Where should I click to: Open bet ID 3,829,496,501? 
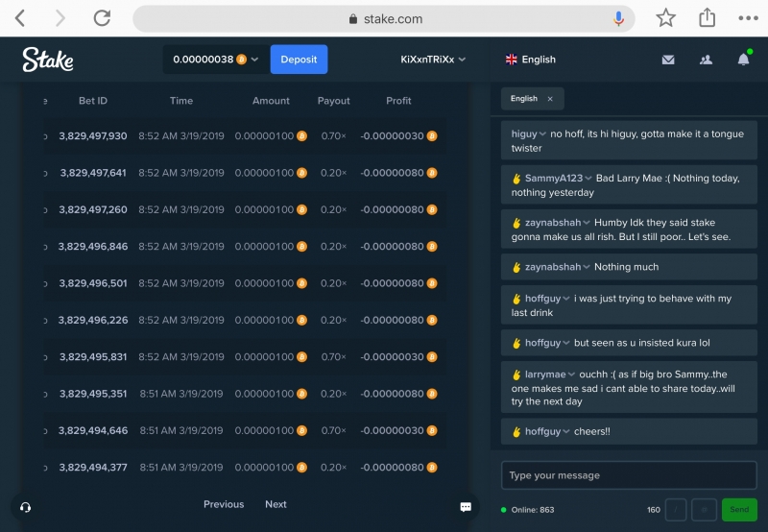click(93, 283)
